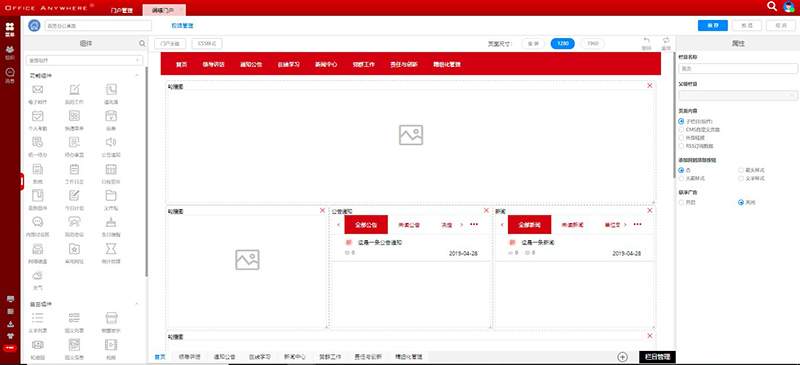Screen dimensions: 800x365
Task: Pick the birthday reminder cake icon
Action: pyautogui.click(x=111, y=222)
